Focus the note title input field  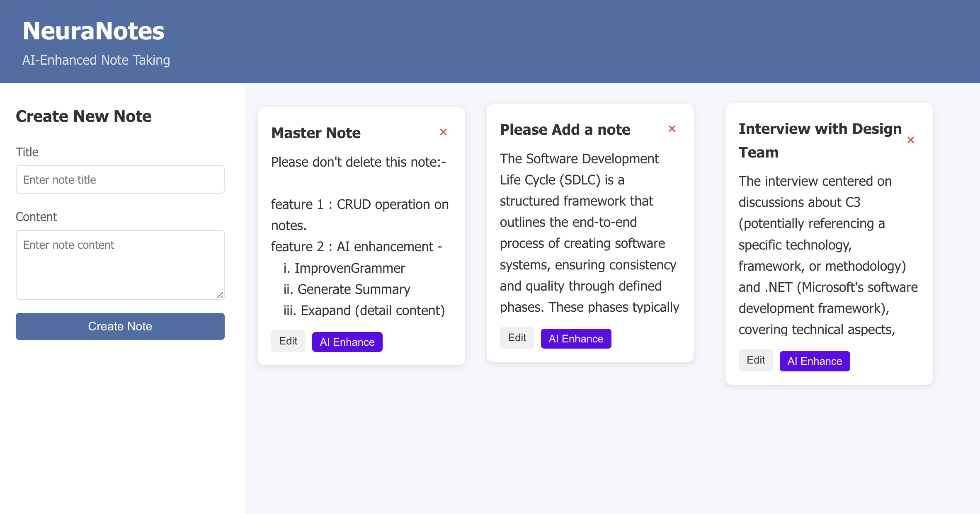[120, 179]
